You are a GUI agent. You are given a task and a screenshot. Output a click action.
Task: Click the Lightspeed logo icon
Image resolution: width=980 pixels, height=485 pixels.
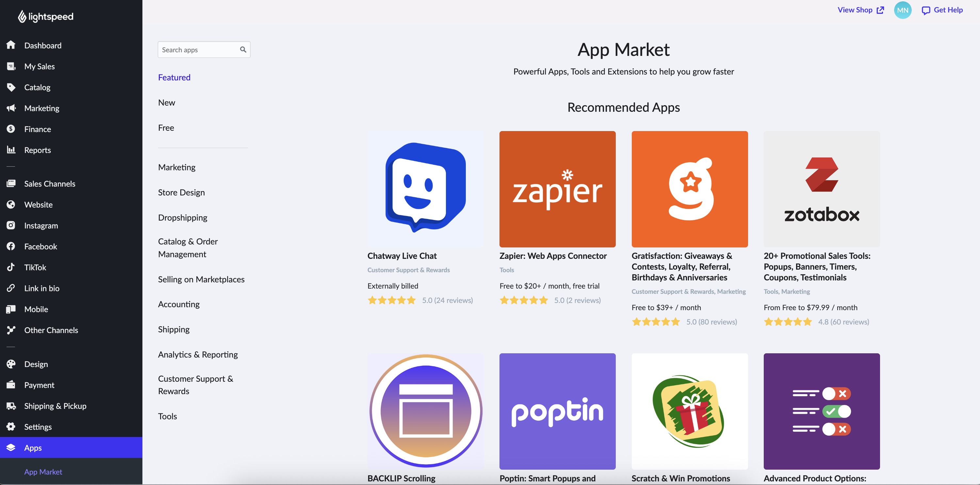tap(22, 16)
